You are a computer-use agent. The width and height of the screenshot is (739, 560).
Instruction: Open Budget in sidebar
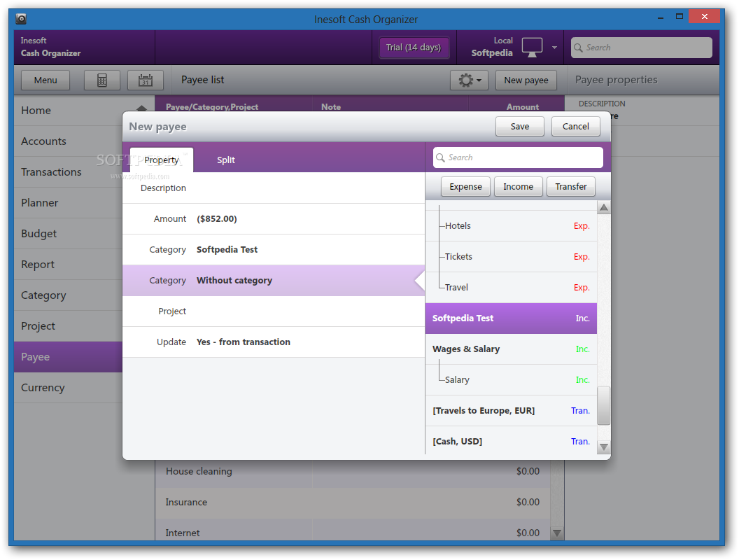(68, 234)
